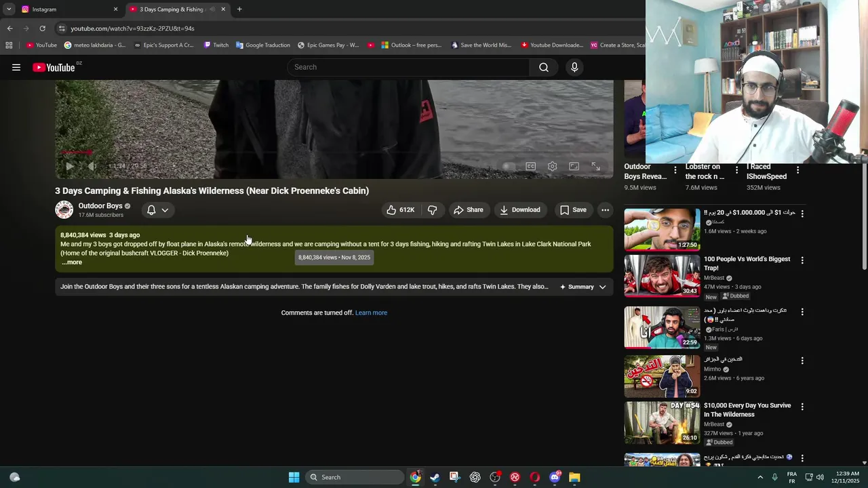The image size is (868, 488).
Task: Show hidden system tray icons
Action: [x=759, y=477]
